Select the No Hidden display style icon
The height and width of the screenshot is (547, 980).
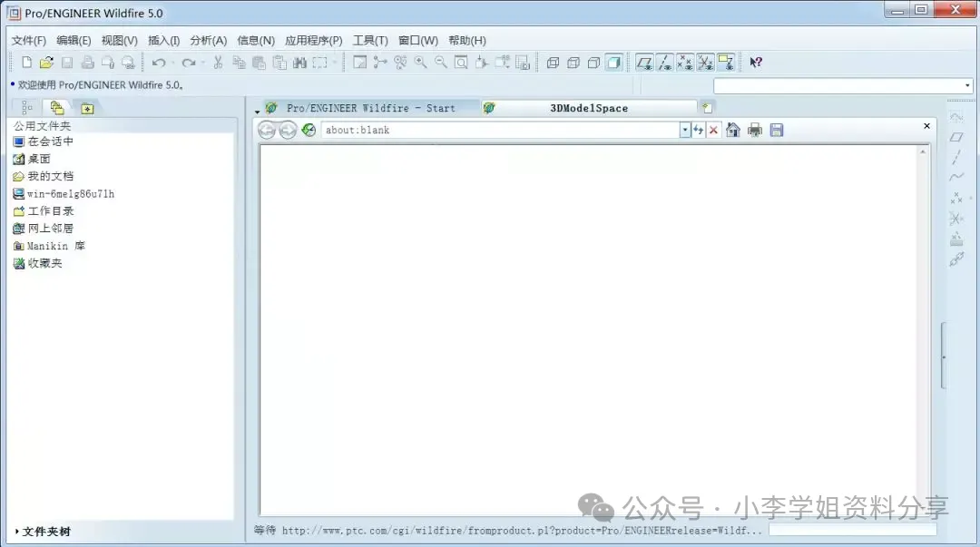[x=593, y=62]
